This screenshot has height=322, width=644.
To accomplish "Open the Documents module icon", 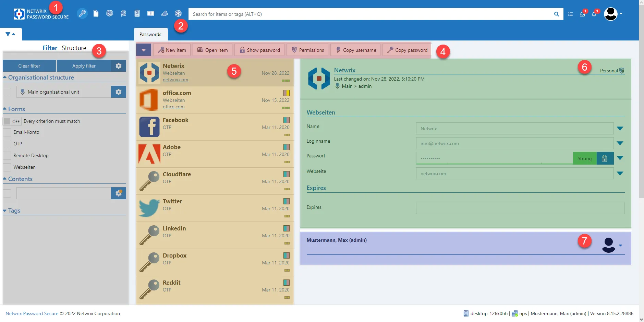I will click(x=96, y=13).
